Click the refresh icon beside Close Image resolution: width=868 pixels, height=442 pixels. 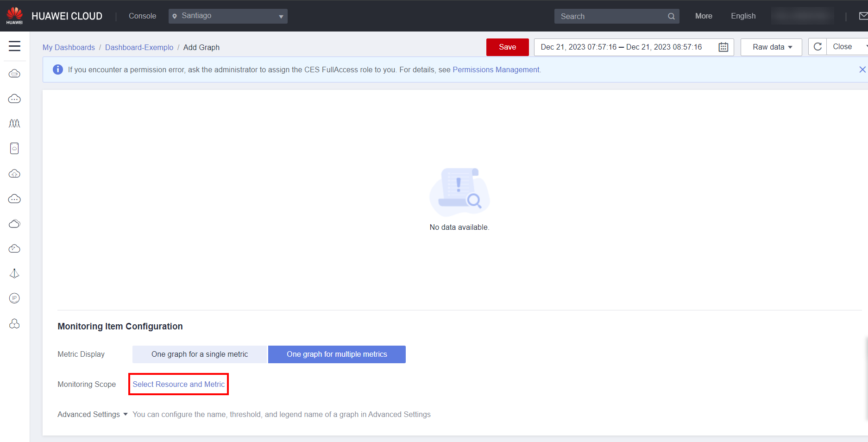coord(818,47)
